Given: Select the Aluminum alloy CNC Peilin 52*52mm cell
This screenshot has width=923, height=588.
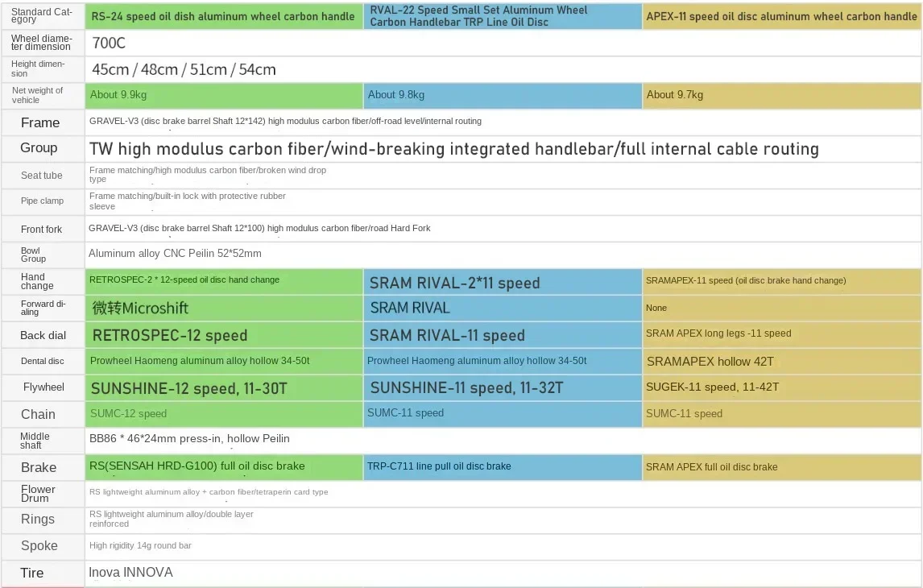Looking at the screenshot, I should (175, 254).
